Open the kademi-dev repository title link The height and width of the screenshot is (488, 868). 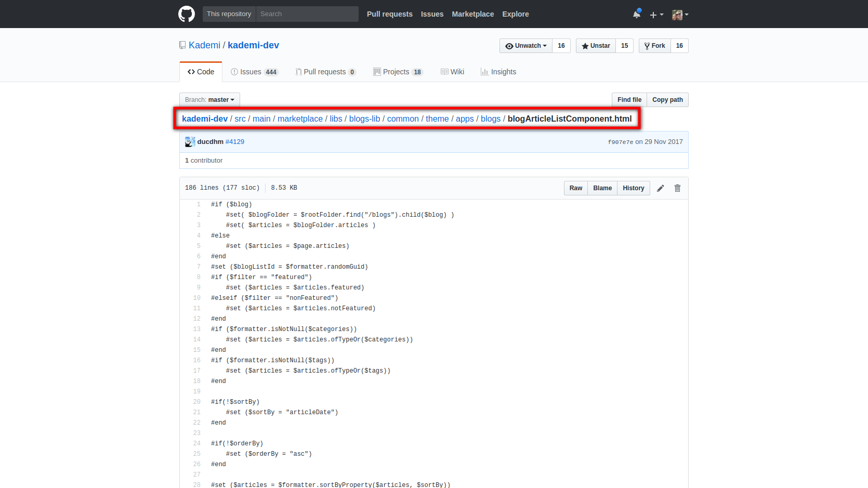253,45
